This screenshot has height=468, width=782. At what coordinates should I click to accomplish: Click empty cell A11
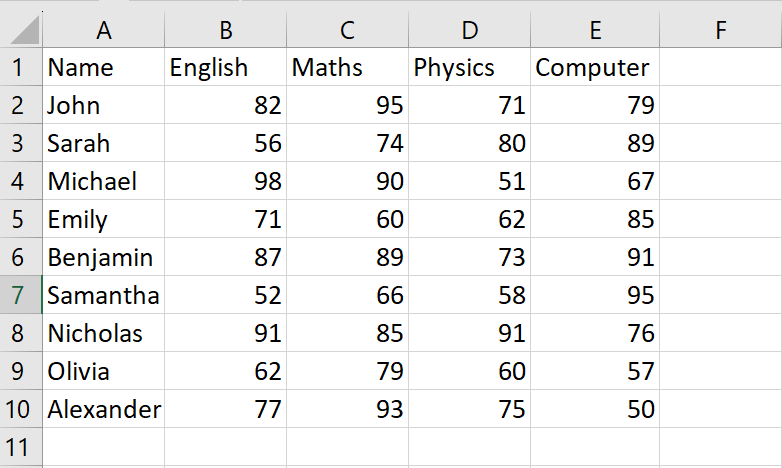tap(104, 447)
